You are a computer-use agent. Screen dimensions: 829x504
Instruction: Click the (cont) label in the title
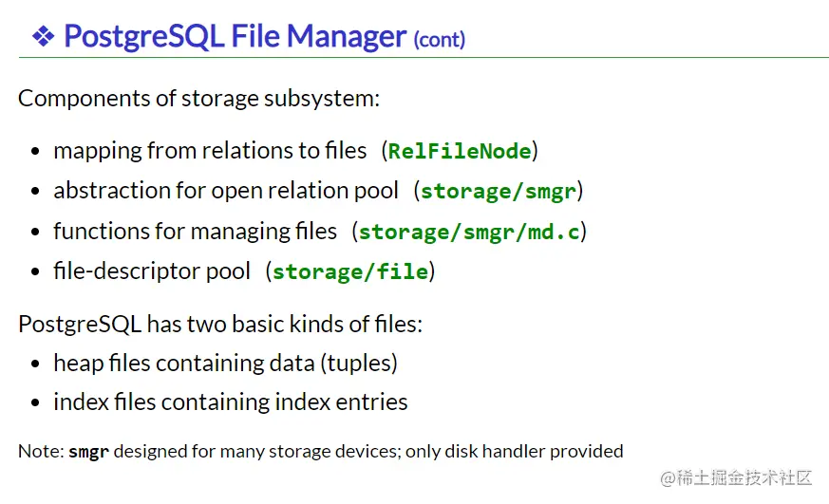tap(439, 39)
